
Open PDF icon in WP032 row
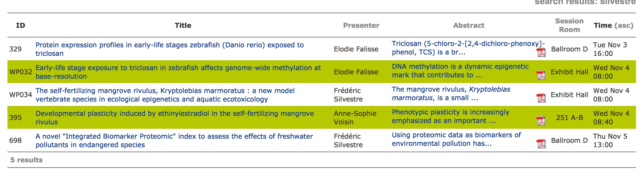(x=541, y=75)
